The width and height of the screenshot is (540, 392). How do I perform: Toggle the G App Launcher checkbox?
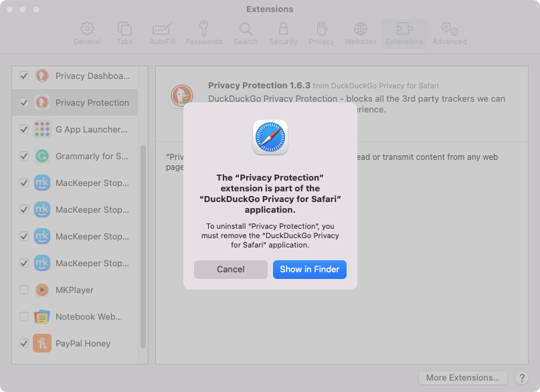pyautogui.click(x=24, y=129)
